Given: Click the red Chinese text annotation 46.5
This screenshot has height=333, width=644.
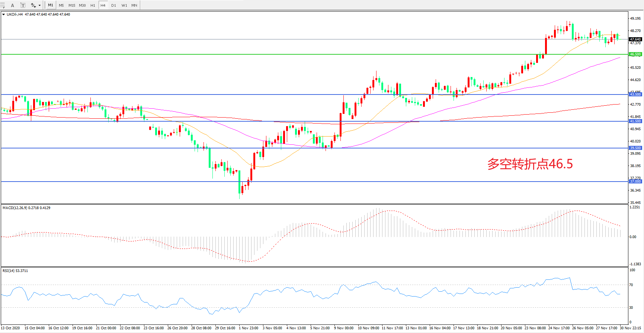Looking at the screenshot, I should point(530,164).
